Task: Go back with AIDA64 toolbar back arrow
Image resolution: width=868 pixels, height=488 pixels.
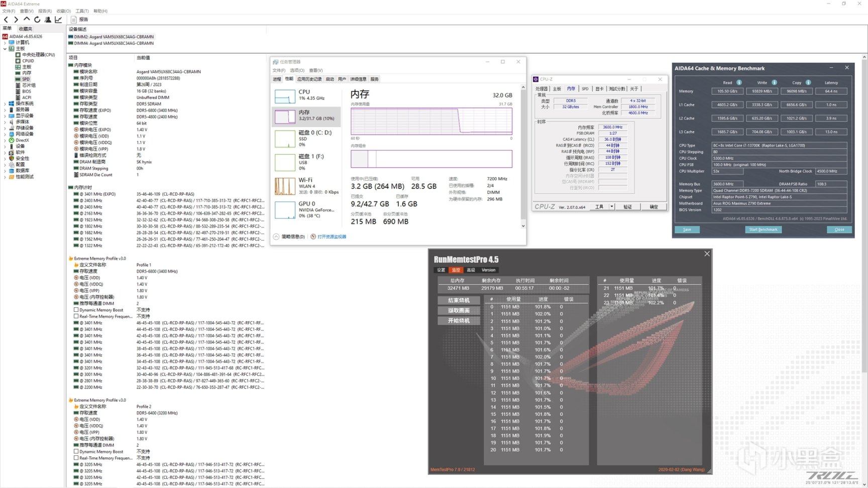Action: pyautogui.click(x=6, y=20)
